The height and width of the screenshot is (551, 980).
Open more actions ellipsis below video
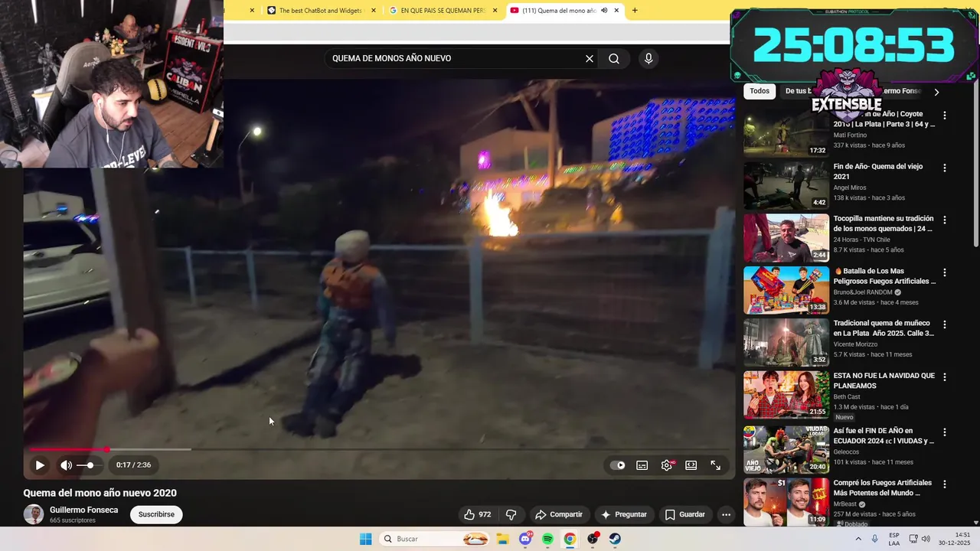pos(727,514)
